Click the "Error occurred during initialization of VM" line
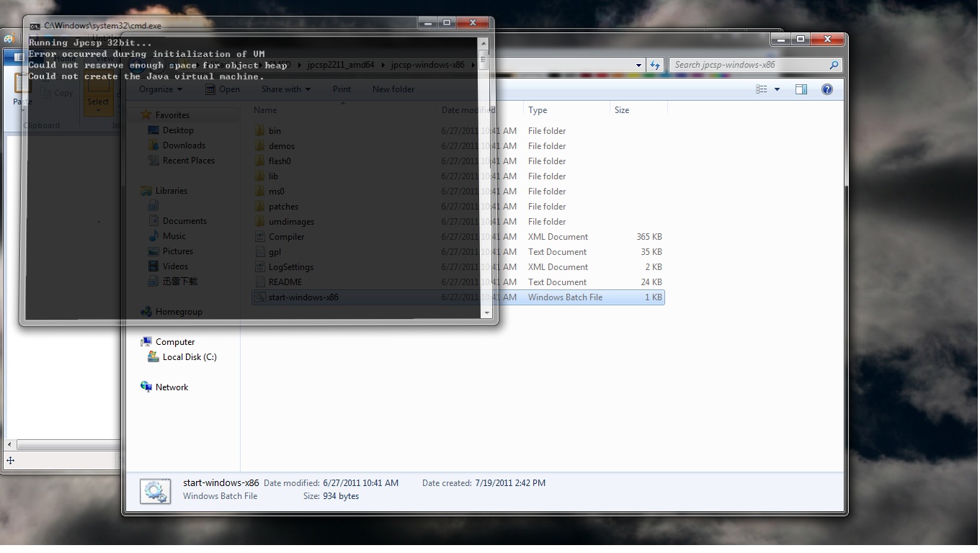This screenshot has height=553, width=980. pyautogui.click(x=146, y=54)
